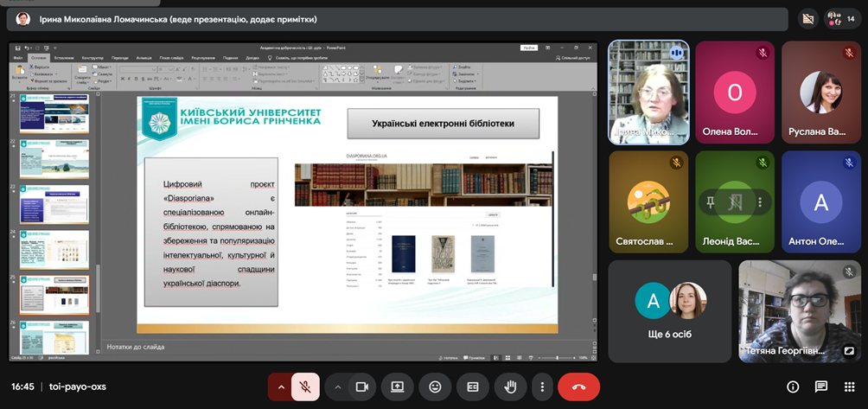Open more options three-dot menu in call bar

click(542, 387)
